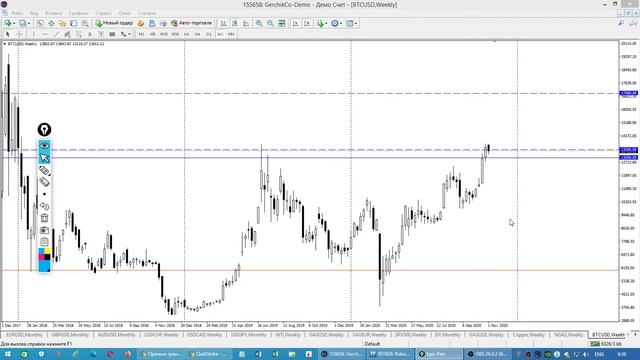This screenshot has width=640, height=360.
Task: Open the Epic Pen taskbar item
Action: point(439,354)
